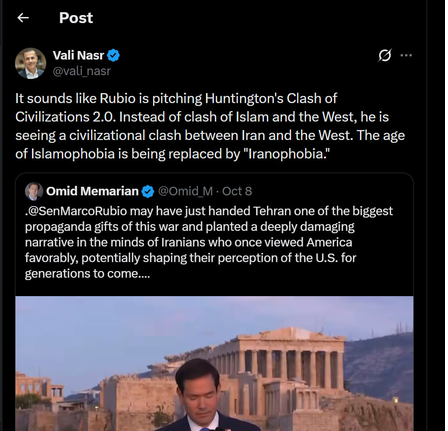Viewport: 448px width, 431px height.
Task: Open Omid Memarian's name in the quoted post
Action: pyautogui.click(x=92, y=191)
